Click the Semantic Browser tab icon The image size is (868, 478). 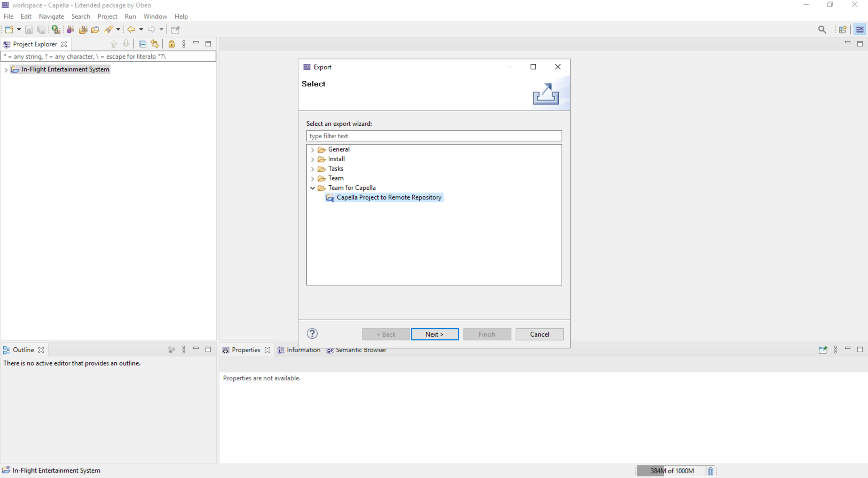[x=329, y=350]
